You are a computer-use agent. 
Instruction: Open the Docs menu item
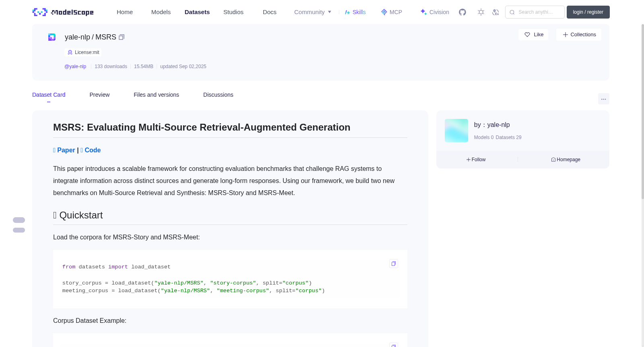coord(270,12)
